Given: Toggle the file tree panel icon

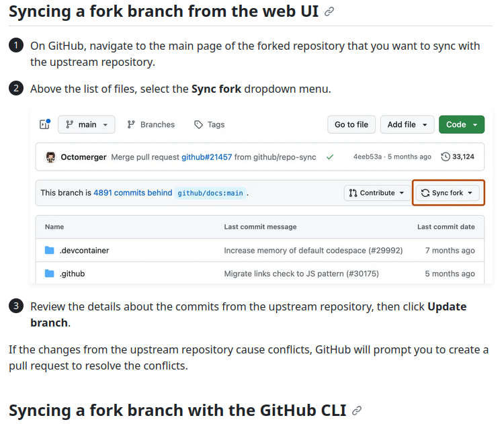Looking at the screenshot, I should tap(45, 124).
